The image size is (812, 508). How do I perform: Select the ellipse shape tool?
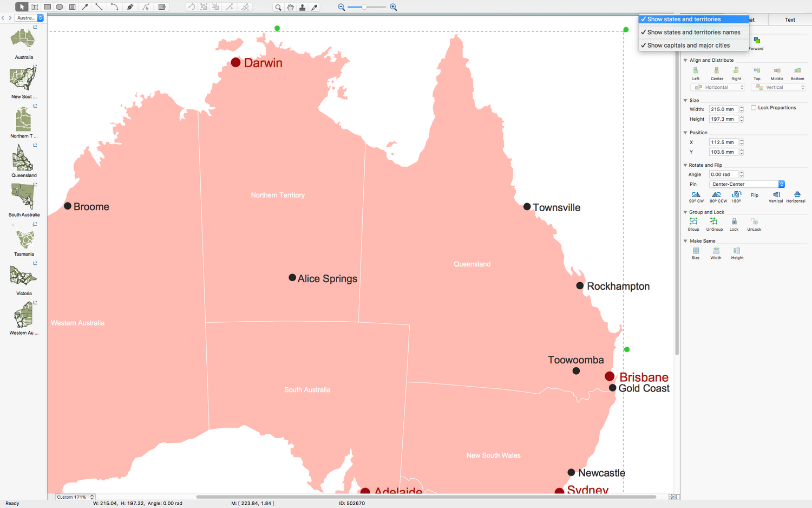click(60, 7)
